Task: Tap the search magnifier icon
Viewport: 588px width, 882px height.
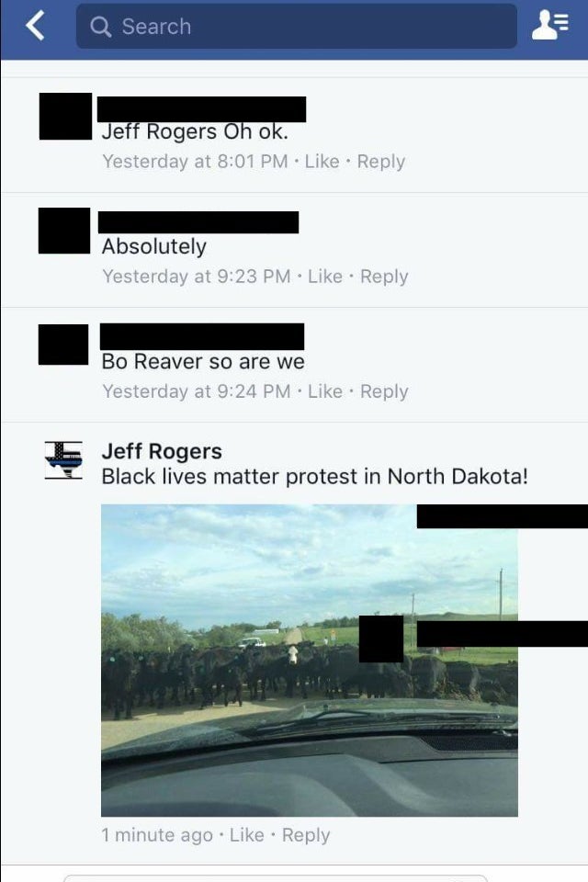Action: click(100, 27)
